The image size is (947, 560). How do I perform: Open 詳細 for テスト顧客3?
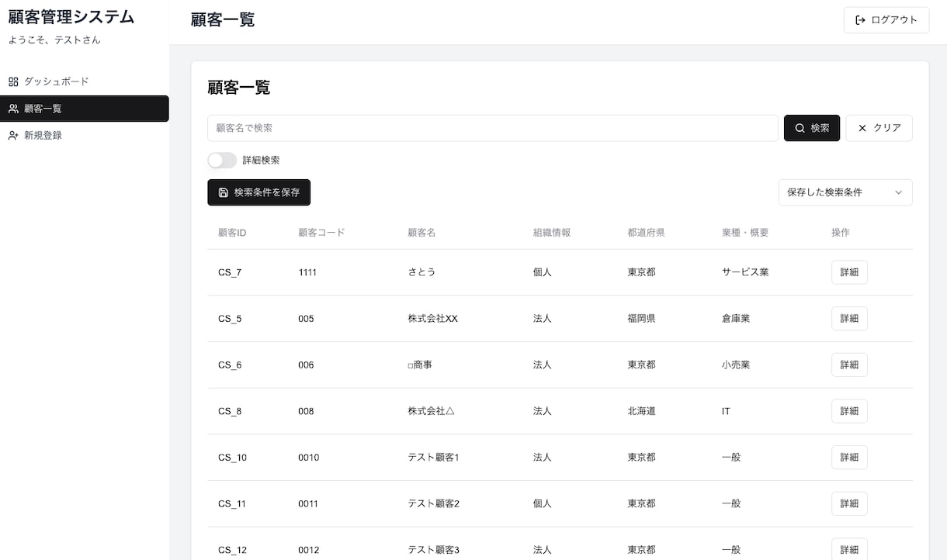tap(849, 550)
